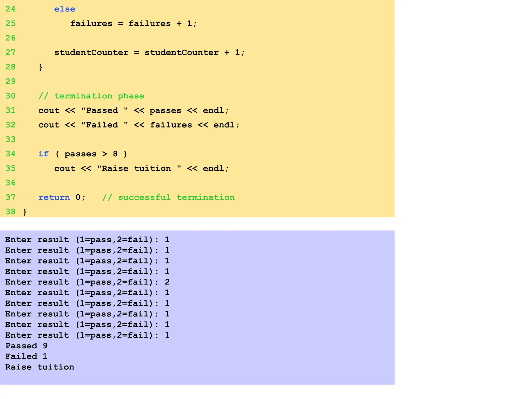Click the output value 2 for fail
This screenshot has height=399, width=532.
point(167,282)
